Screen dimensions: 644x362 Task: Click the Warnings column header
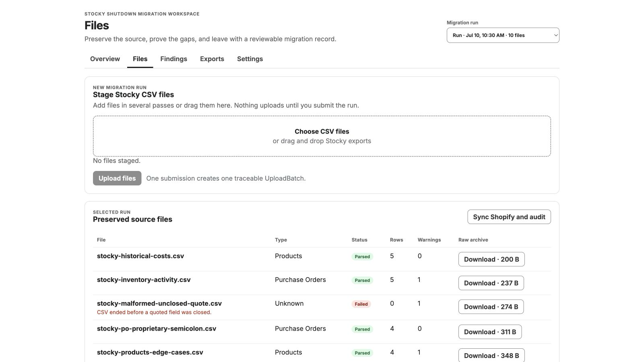[429, 240]
